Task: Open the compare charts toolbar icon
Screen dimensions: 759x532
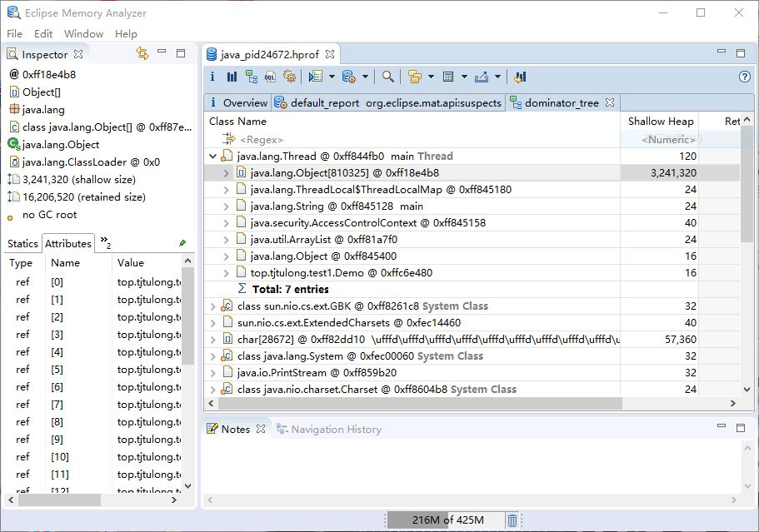Action: tap(520, 77)
